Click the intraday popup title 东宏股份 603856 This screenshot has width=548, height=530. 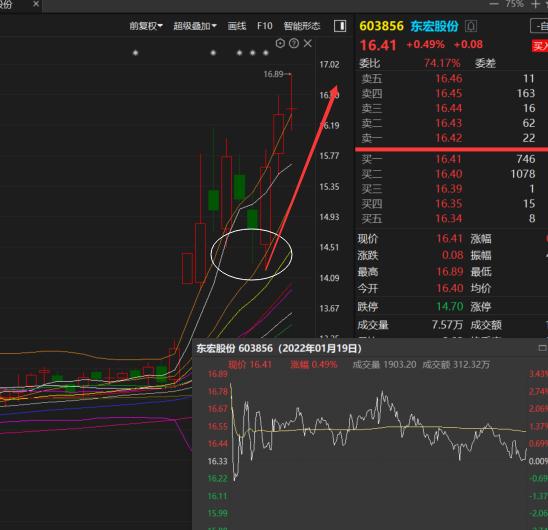234,348
